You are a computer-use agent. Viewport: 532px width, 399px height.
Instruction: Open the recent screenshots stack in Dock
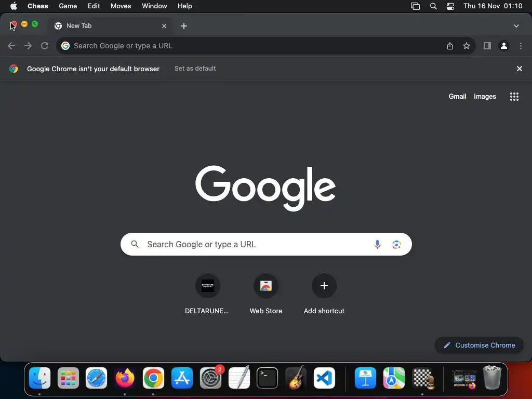[464, 379]
